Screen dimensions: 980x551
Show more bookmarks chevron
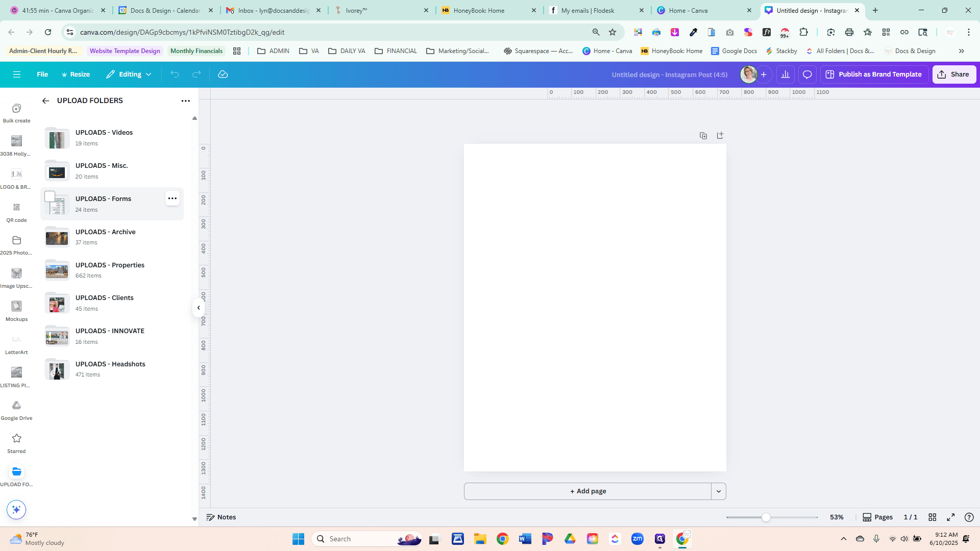tap(962, 51)
